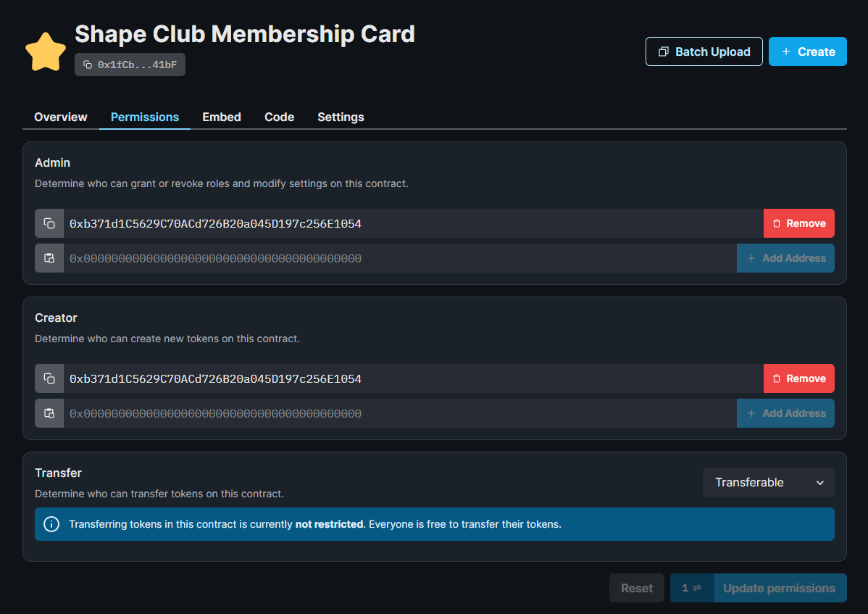Viewport: 868px width, 614px height.
Task: Copy the Admin wallet address icon
Action: (49, 223)
